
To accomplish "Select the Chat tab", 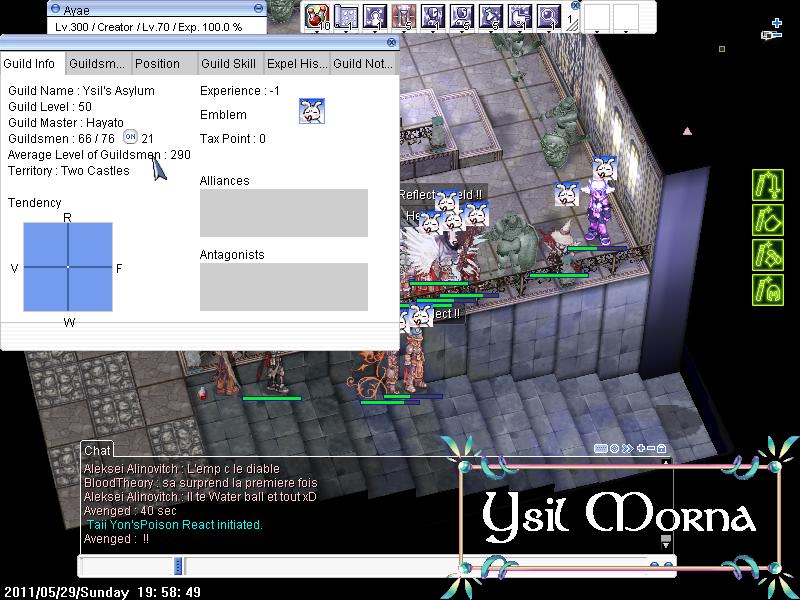I will click(x=97, y=450).
